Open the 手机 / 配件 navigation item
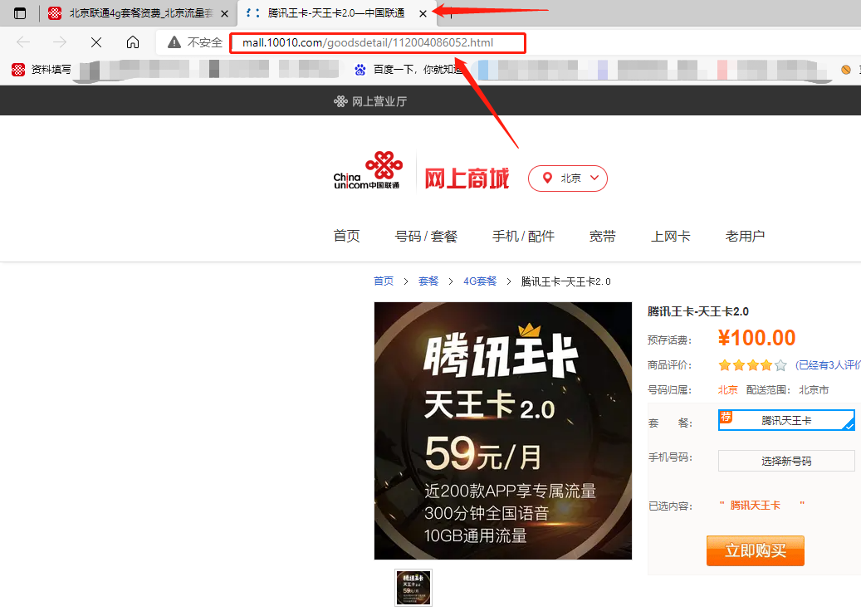Viewport: 861px width, 616px height. pos(523,236)
